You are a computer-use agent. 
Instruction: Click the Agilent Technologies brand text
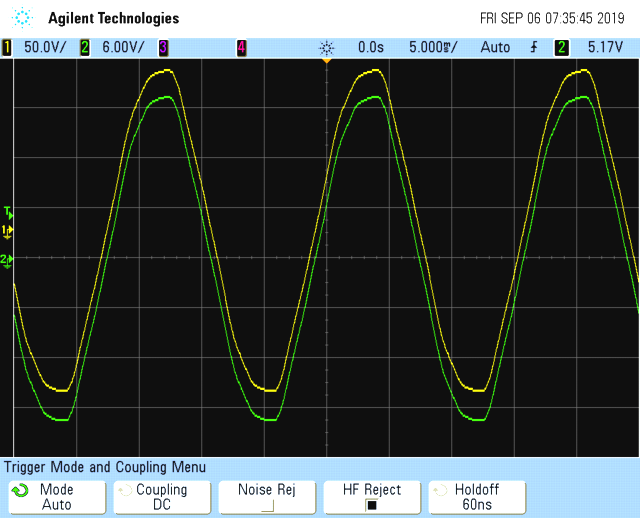114,18
